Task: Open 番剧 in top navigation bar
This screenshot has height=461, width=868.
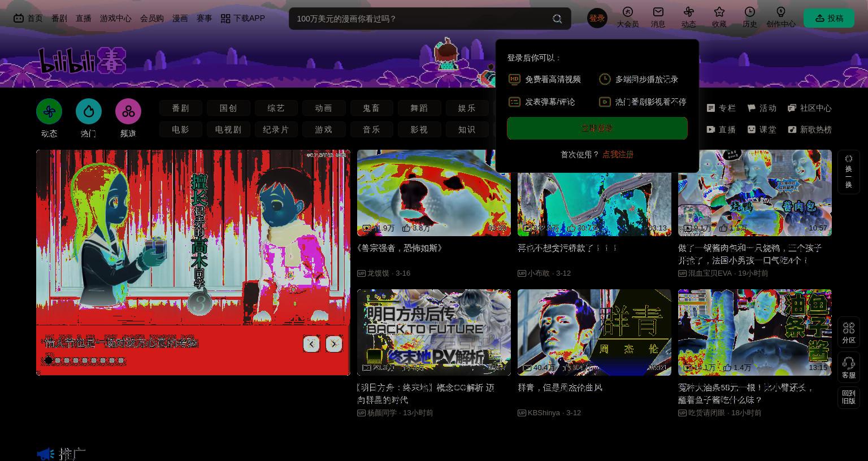Action: point(59,18)
